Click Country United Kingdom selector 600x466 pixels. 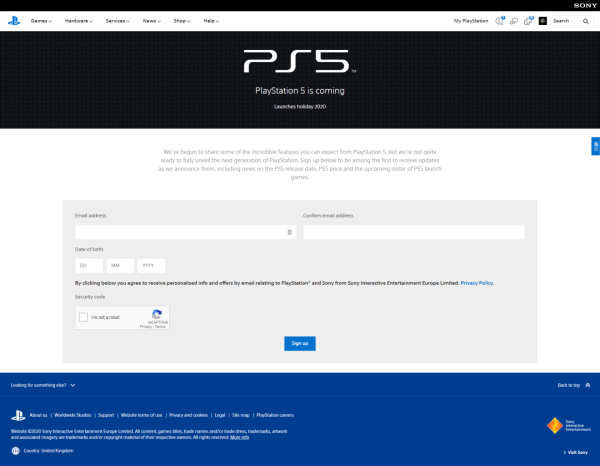coord(49,451)
